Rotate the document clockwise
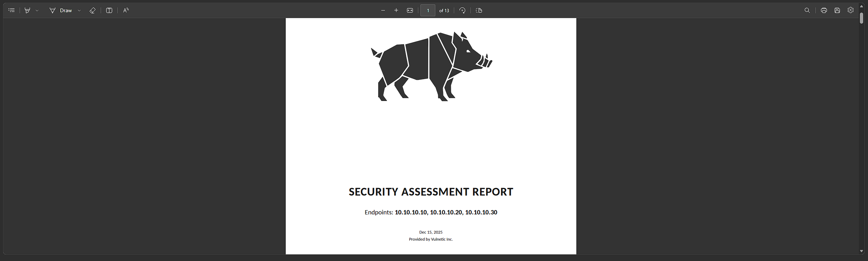Screen dimensions: 868x261 (x=462, y=10)
